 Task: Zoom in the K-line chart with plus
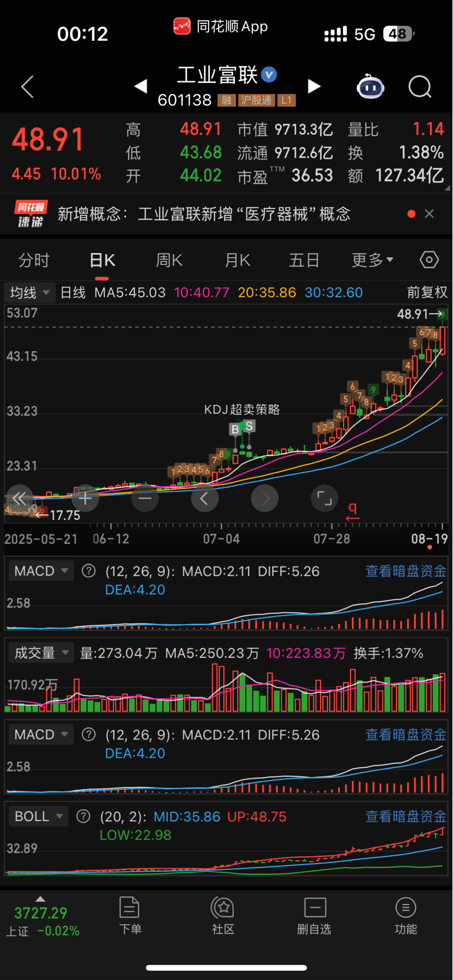point(85,499)
